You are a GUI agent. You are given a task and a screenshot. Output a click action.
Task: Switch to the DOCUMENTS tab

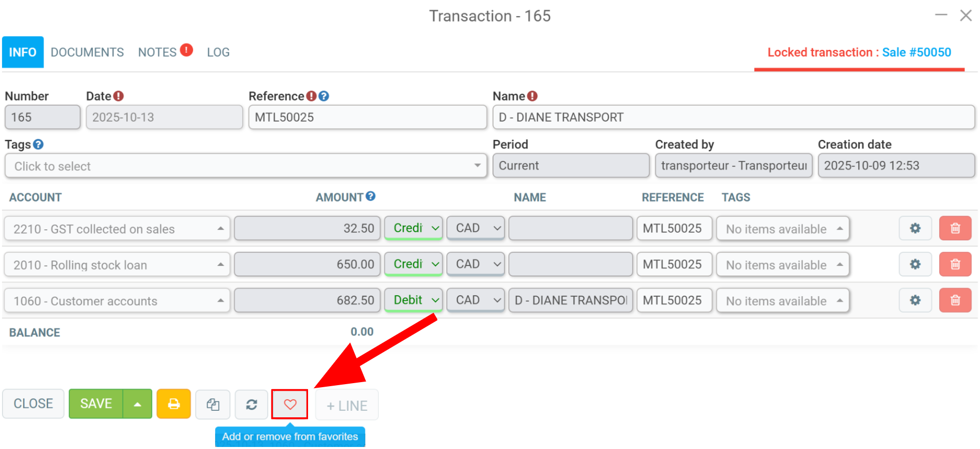pos(87,52)
